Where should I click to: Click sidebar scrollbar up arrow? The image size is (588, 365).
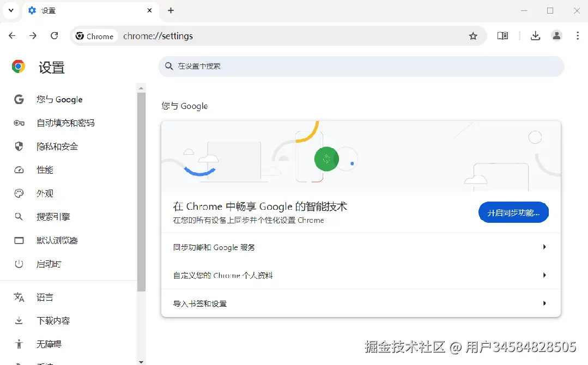click(x=141, y=88)
